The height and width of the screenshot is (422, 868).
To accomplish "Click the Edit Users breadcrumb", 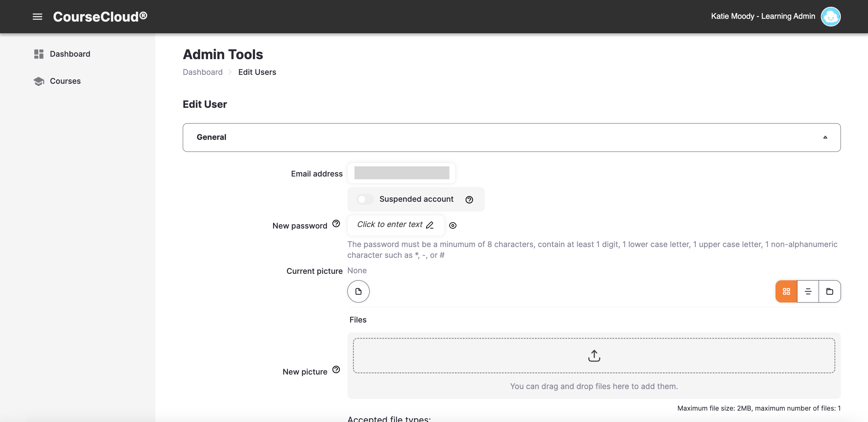I will click(x=257, y=72).
